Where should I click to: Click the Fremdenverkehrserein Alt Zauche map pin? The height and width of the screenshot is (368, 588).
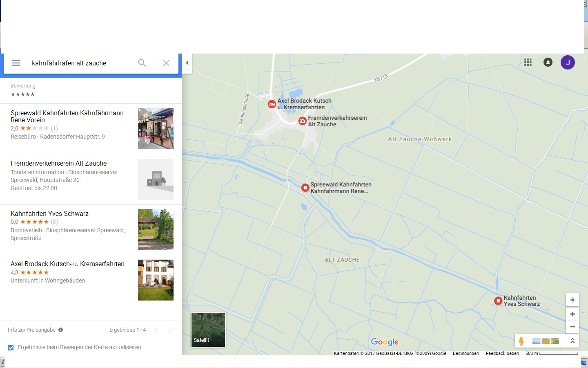(302, 121)
